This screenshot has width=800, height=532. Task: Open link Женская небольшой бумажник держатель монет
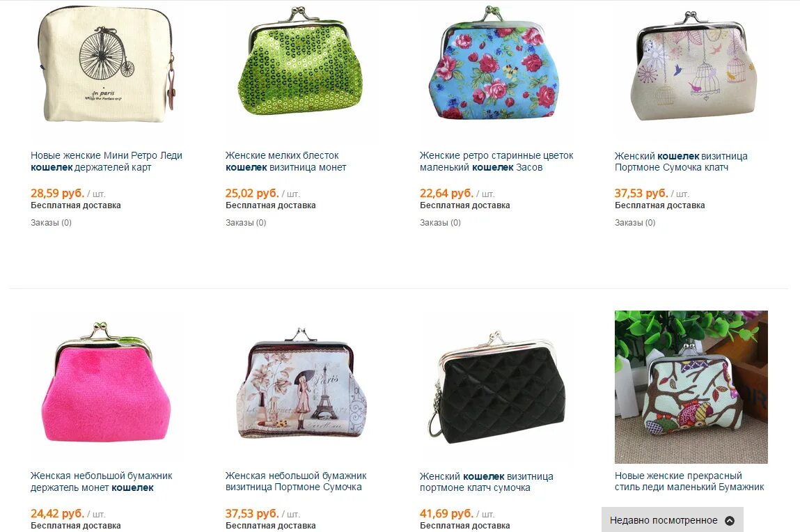coord(102,481)
